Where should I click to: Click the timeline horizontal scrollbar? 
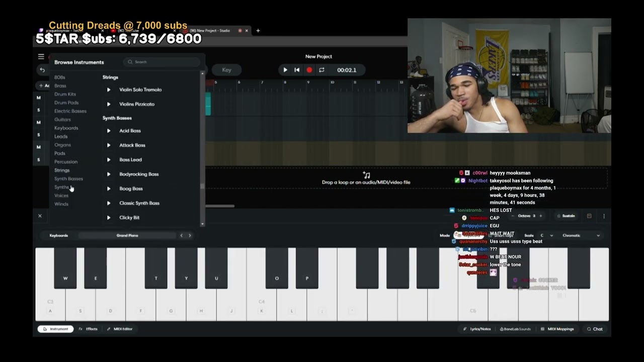(220, 206)
